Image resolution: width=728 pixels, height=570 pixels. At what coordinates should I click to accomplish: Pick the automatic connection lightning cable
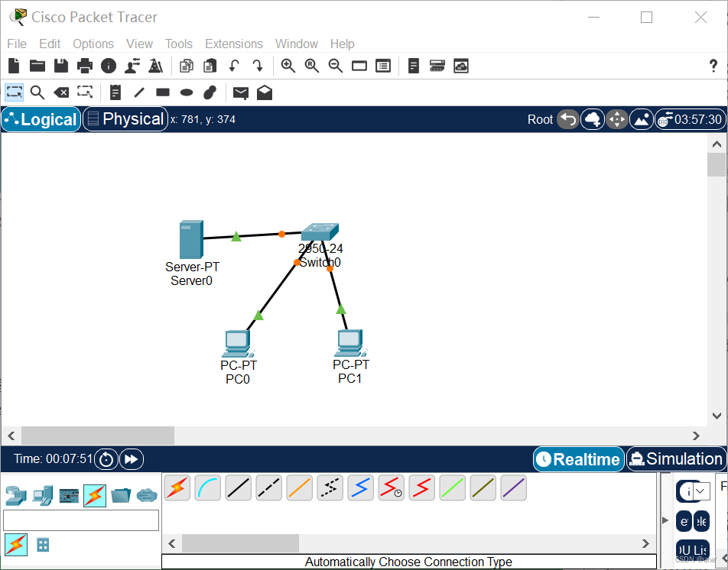pyautogui.click(x=177, y=488)
